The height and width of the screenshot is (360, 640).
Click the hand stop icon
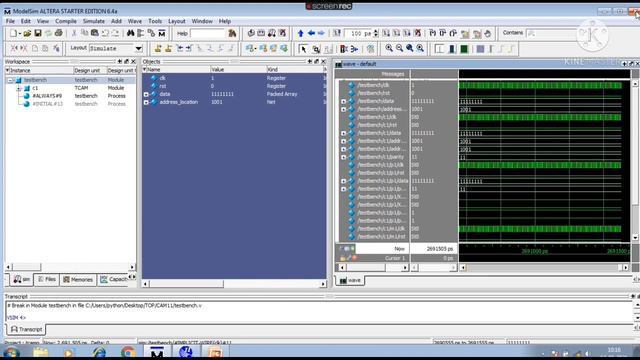pyautogui.click(x=487, y=33)
